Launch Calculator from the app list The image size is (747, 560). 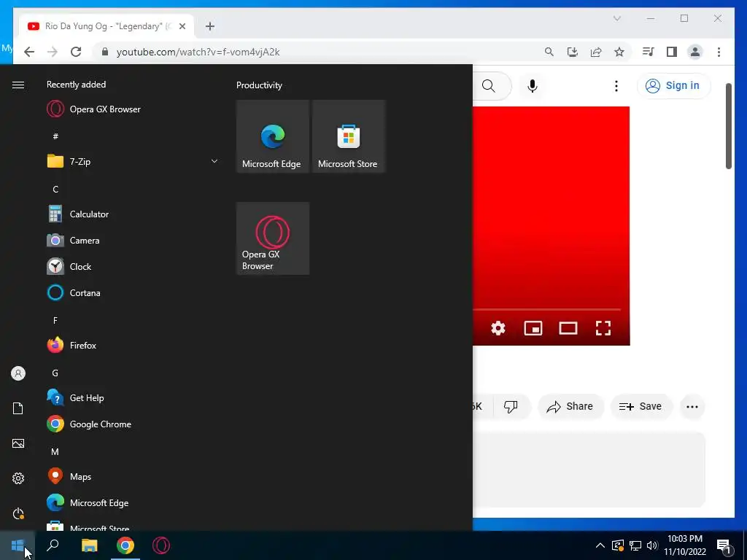point(131,214)
